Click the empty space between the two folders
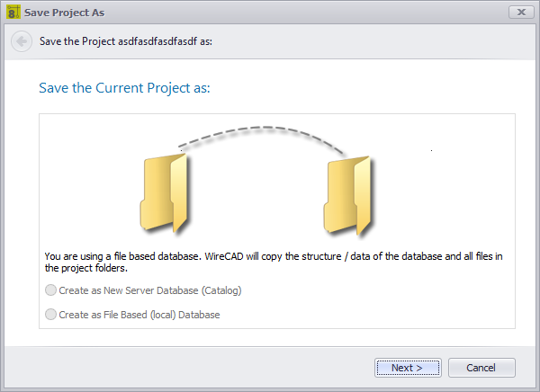Image resolution: width=540 pixels, height=392 pixels. click(256, 196)
